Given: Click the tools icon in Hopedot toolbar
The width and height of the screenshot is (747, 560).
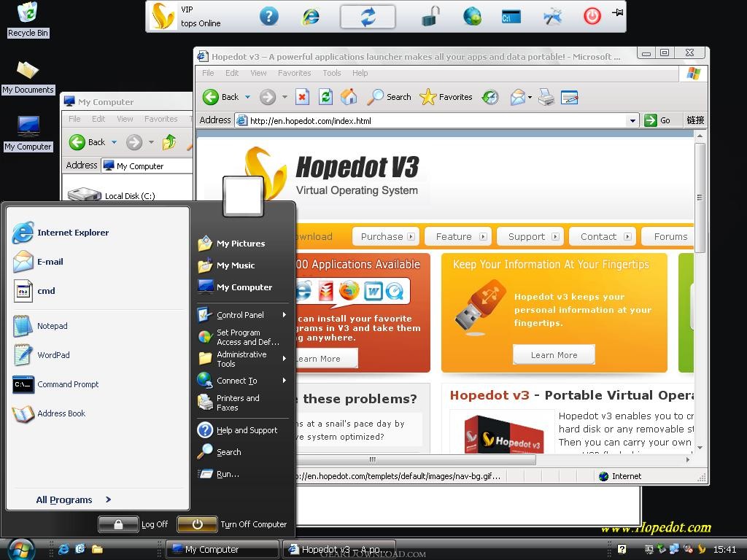Looking at the screenshot, I should [x=552, y=17].
